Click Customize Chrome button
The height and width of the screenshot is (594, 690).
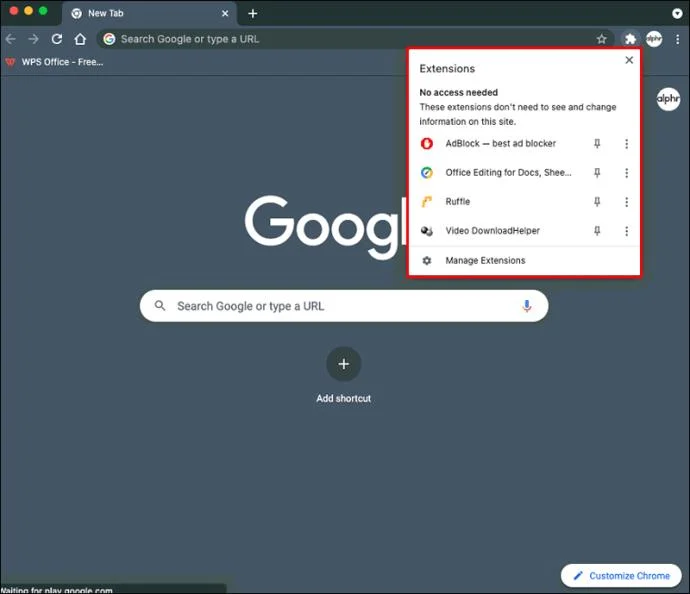621,576
